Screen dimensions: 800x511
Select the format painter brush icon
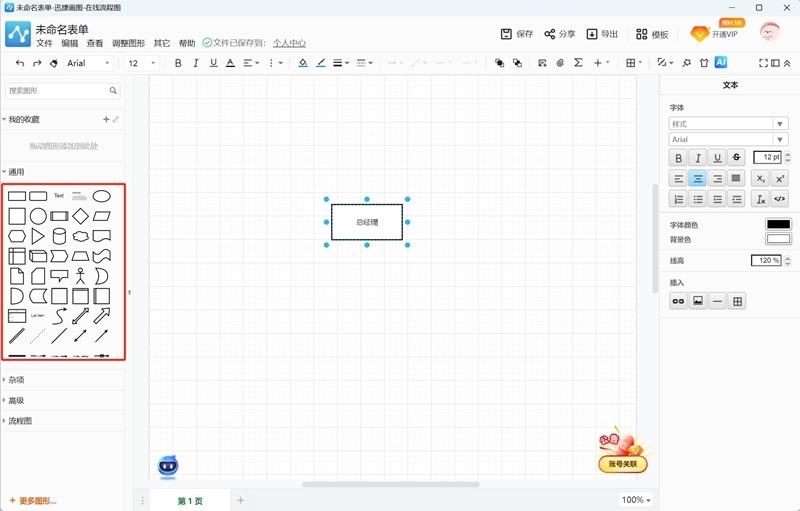[54, 63]
